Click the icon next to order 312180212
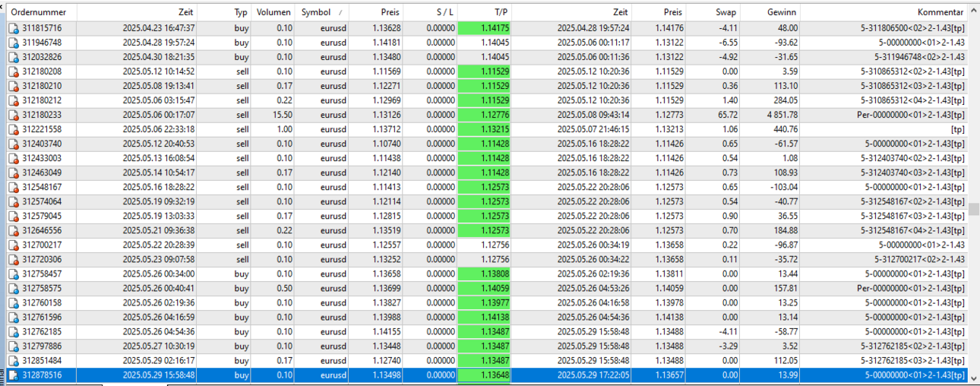The image size is (980, 386). (x=14, y=100)
